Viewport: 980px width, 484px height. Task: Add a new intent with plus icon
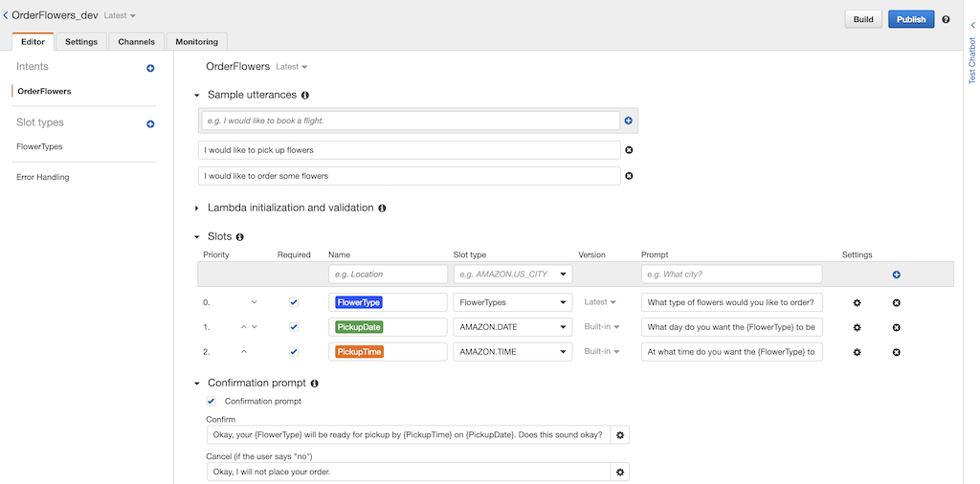point(150,68)
